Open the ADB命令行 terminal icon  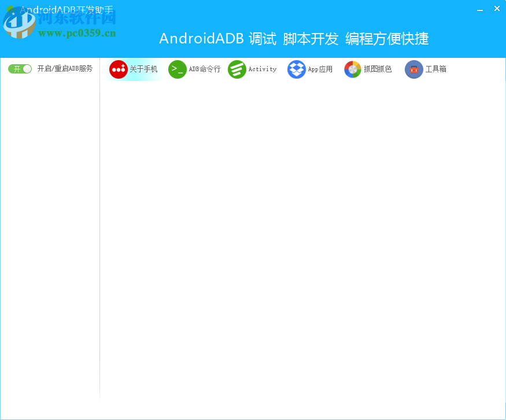(x=177, y=69)
